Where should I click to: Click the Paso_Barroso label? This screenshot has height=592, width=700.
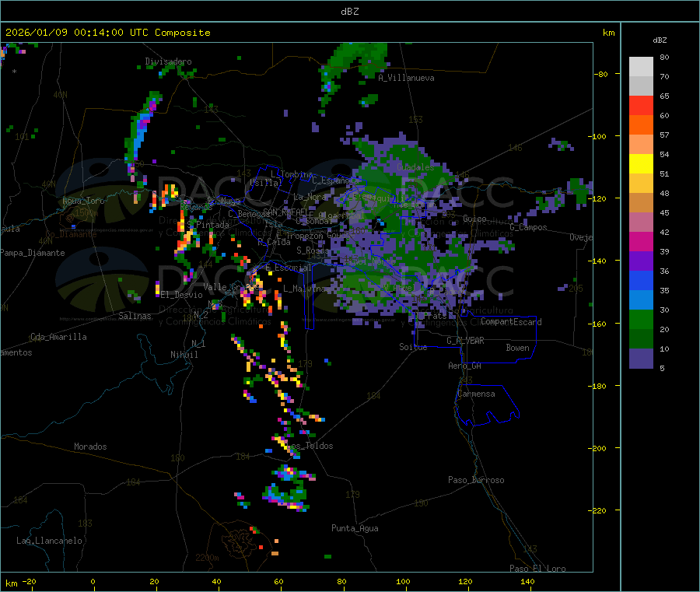coord(476,480)
